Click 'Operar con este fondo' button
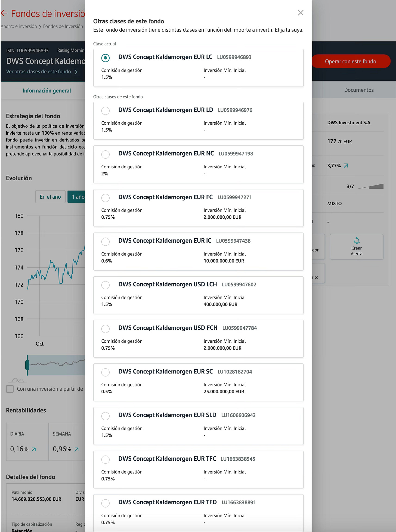 (x=351, y=61)
